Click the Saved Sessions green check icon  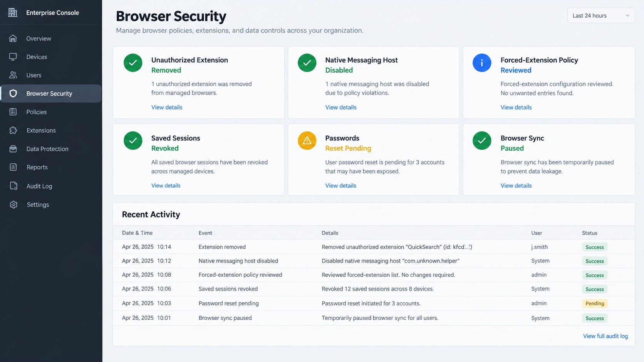point(133,141)
